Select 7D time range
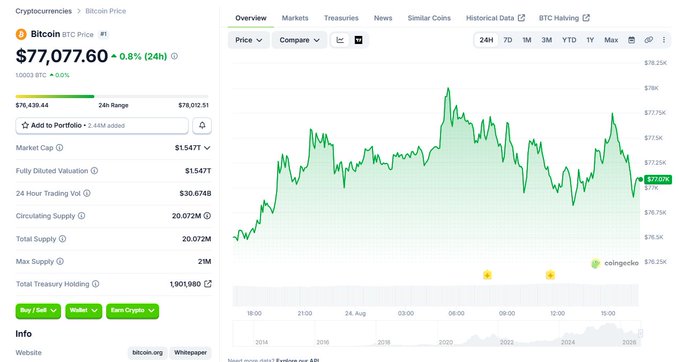 508,40
